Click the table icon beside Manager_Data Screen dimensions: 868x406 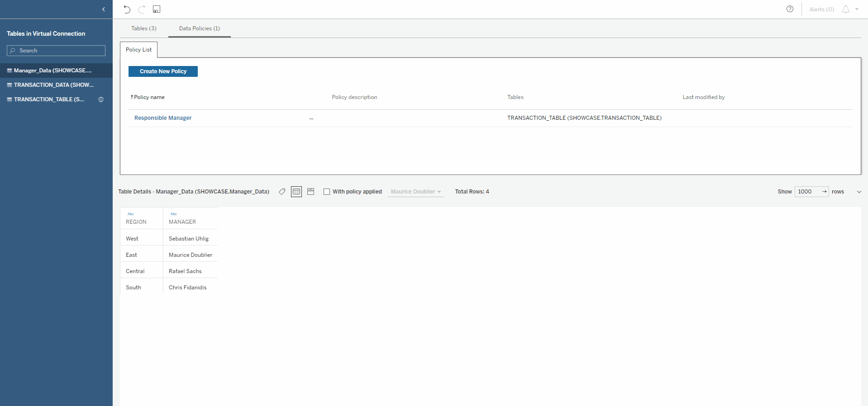click(10, 71)
